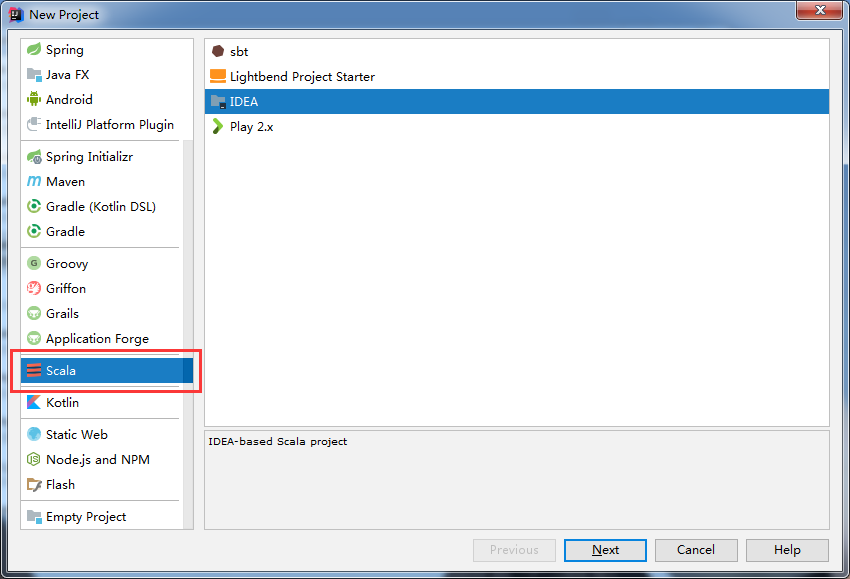850x579 pixels.
Task: Click the Lightbend Project Starter icon
Action: (x=218, y=76)
